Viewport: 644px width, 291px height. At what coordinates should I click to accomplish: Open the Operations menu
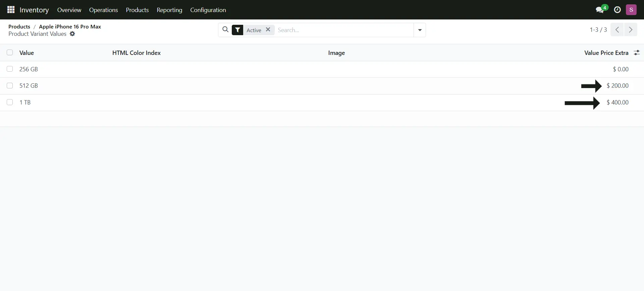(103, 10)
